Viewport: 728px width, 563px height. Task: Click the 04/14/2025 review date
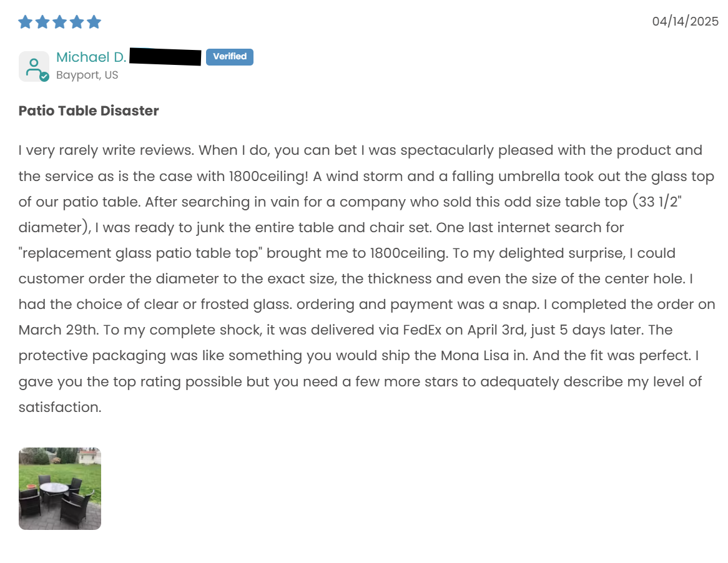(685, 21)
